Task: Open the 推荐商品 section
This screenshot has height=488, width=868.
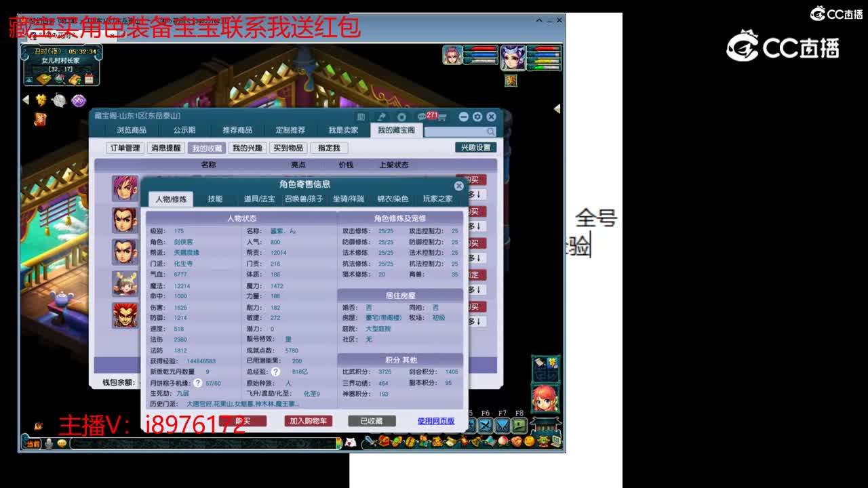Action: click(x=237, y=129)
